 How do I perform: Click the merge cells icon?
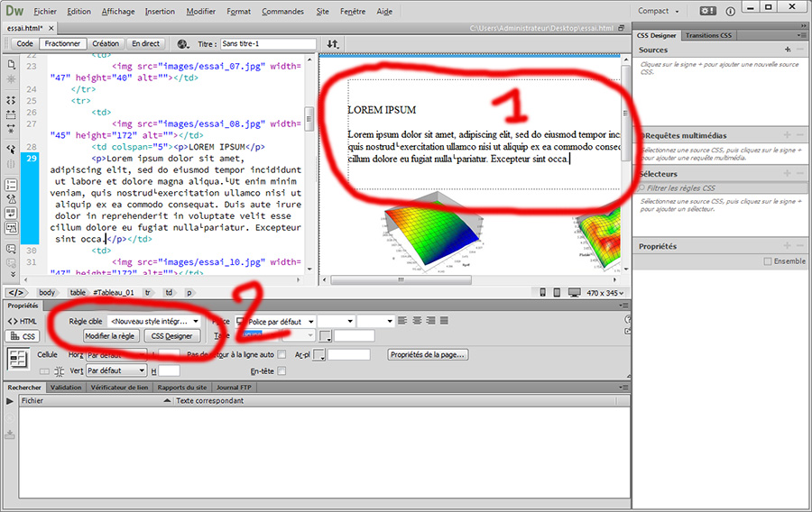coord(44,371)
